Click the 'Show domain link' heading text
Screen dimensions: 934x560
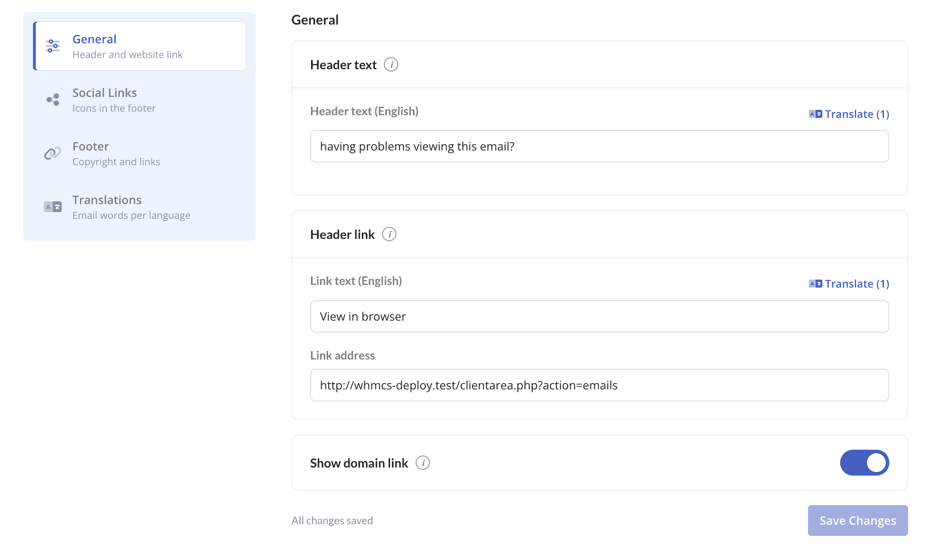coord(359,463)
